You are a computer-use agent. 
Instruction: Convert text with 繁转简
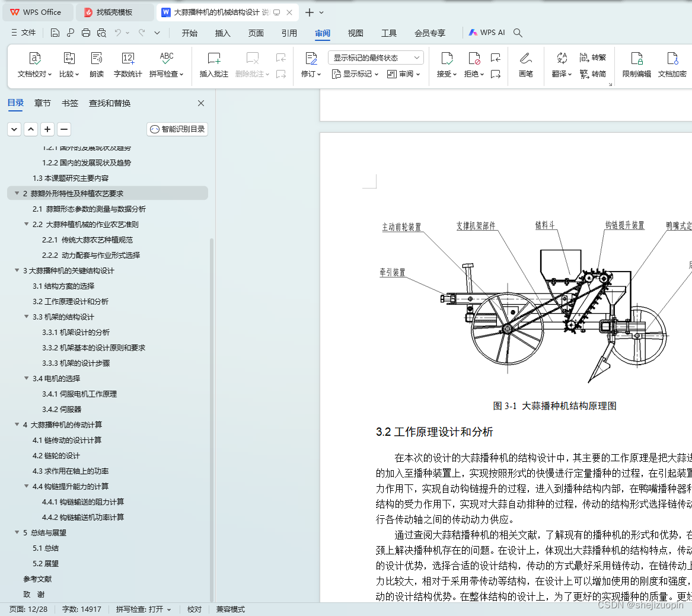593,74
